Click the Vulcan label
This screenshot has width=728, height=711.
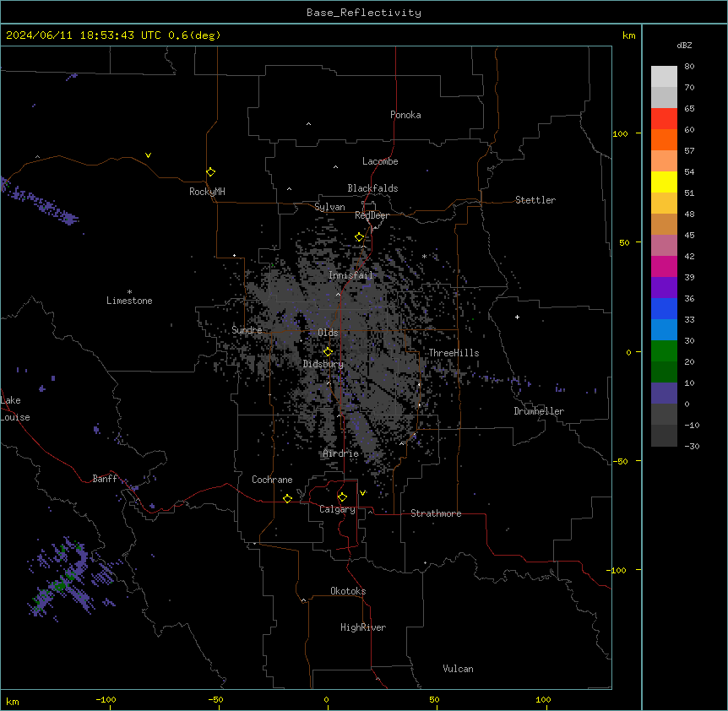[459, 669]
